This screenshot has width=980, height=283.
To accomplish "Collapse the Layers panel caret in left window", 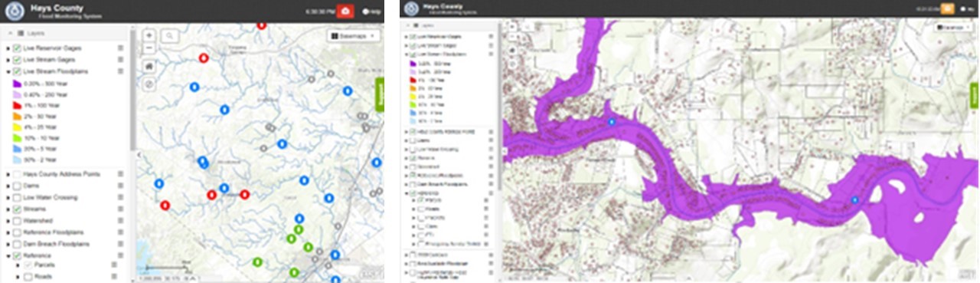I will (x=10, y=34).
